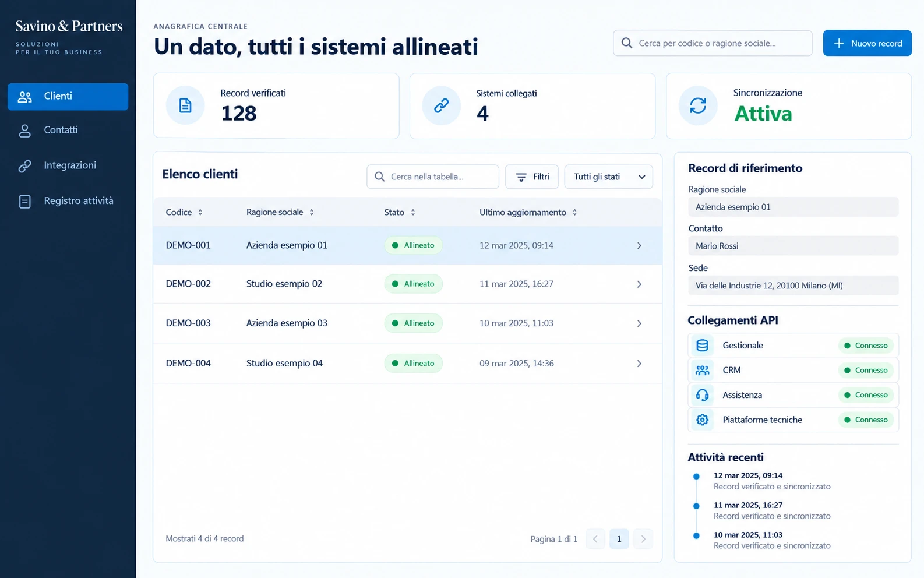Expand the DEMO-004 row chevron

pyautogui.click(x=639, y=364)
